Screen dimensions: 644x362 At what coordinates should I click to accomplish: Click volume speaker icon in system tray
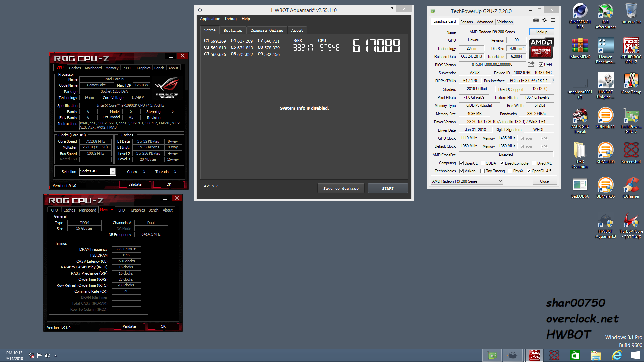click(47, 356)
